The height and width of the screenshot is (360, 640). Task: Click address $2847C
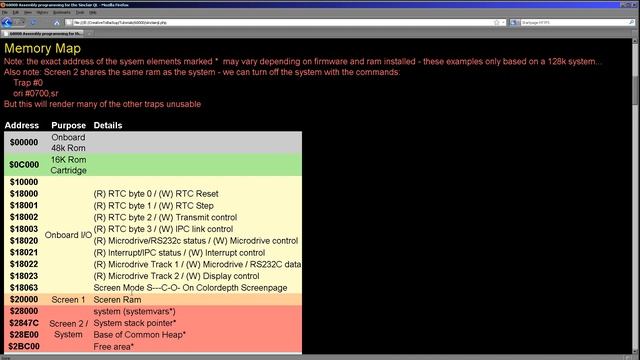(x=24, y=323)
